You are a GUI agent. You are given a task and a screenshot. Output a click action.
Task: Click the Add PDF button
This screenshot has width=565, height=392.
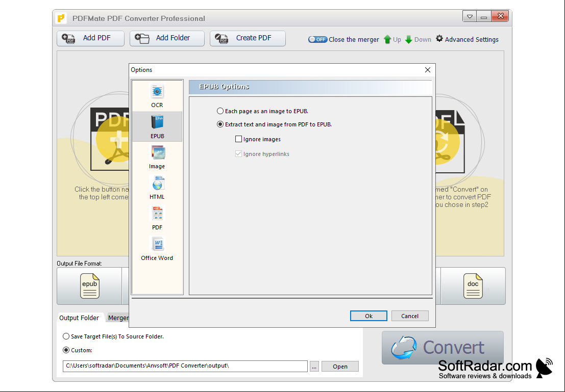click(90, 38)
